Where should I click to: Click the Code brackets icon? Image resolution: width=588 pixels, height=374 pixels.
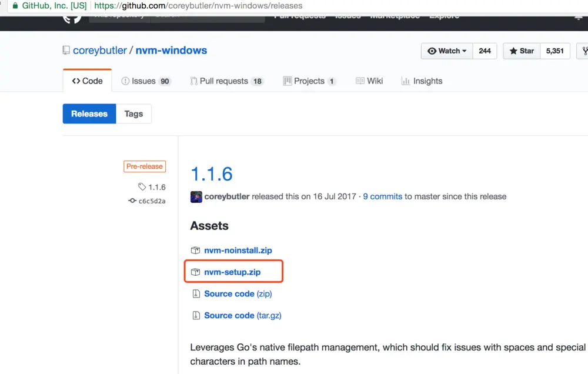tap(76, 81)
